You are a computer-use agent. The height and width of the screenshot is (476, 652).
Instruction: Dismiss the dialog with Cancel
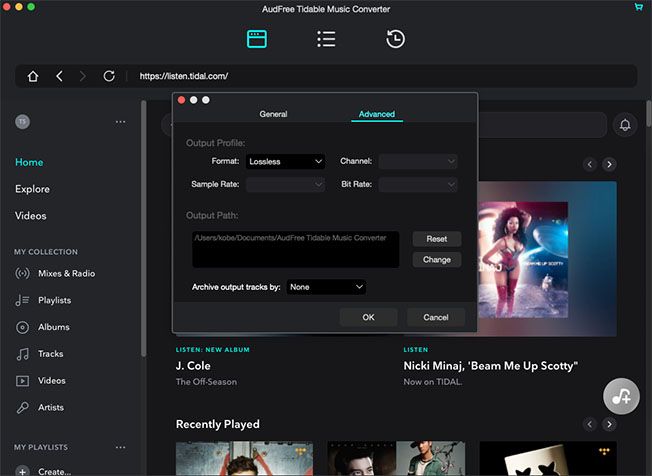pos(436,317)
